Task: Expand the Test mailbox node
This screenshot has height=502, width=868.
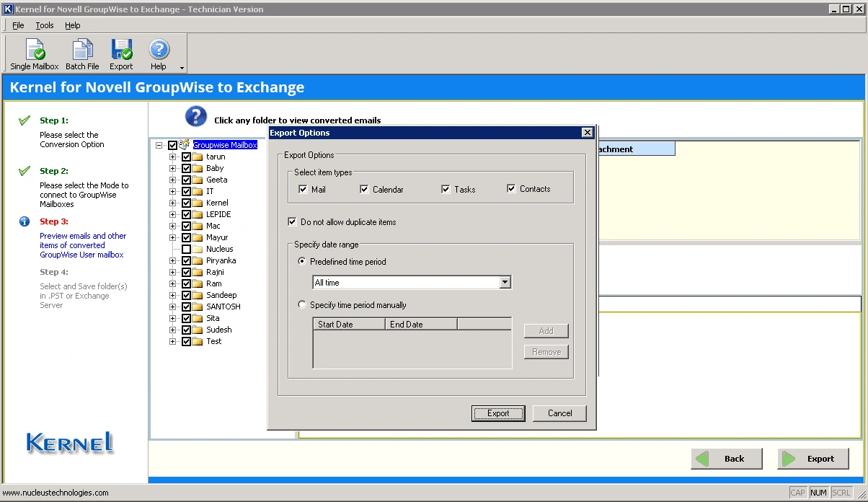Action: [x=172, y=341]
